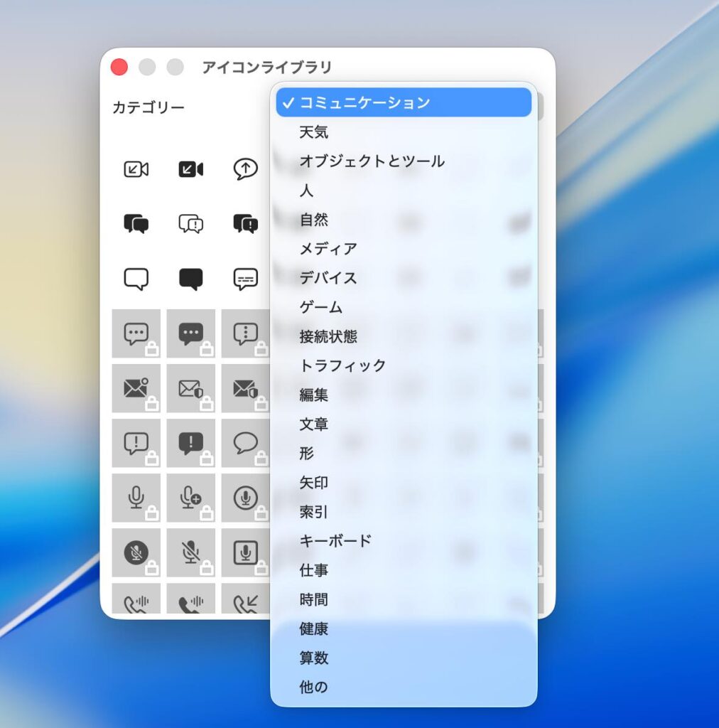Select the filled double chat bubbles icon

[136, 224]
